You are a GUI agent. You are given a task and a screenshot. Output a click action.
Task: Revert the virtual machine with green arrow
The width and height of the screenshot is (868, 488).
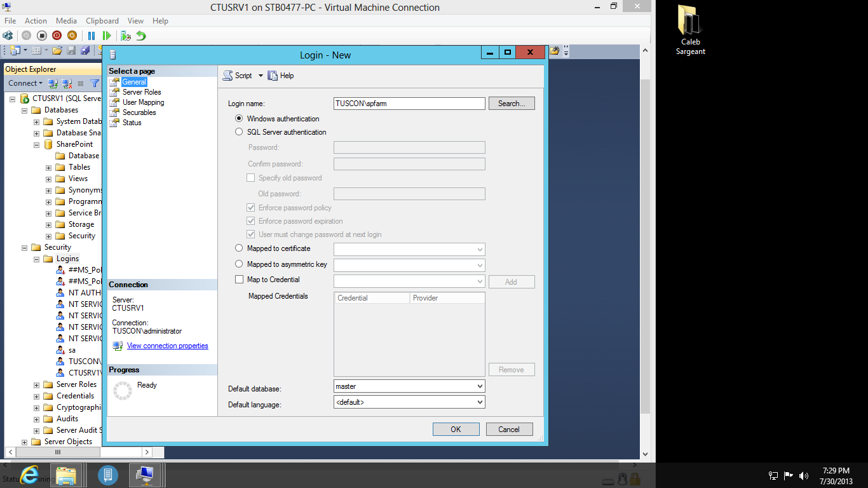(141, 36)
